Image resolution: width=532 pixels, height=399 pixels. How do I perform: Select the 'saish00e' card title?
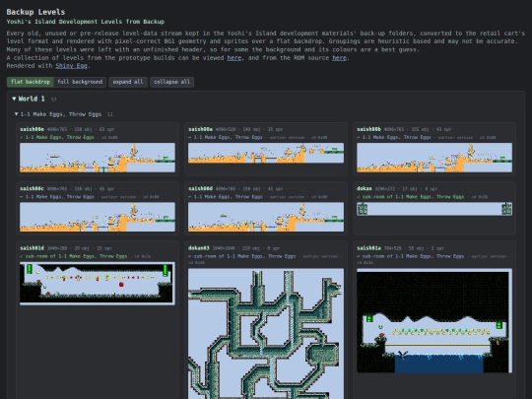click(x=32, y=129)
